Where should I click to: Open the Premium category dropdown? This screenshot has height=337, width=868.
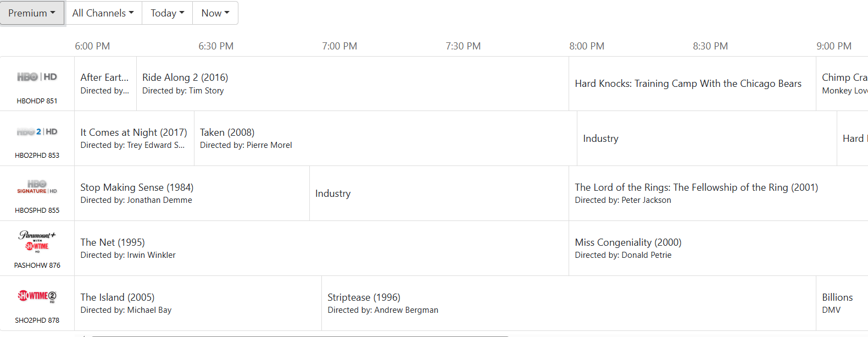pyautogui.click(x=32, y=13)
